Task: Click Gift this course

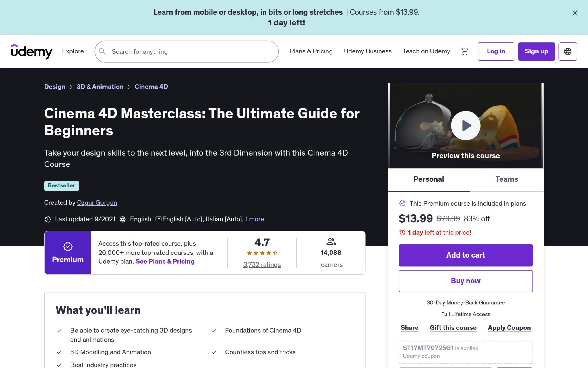Action: (453, 327)
